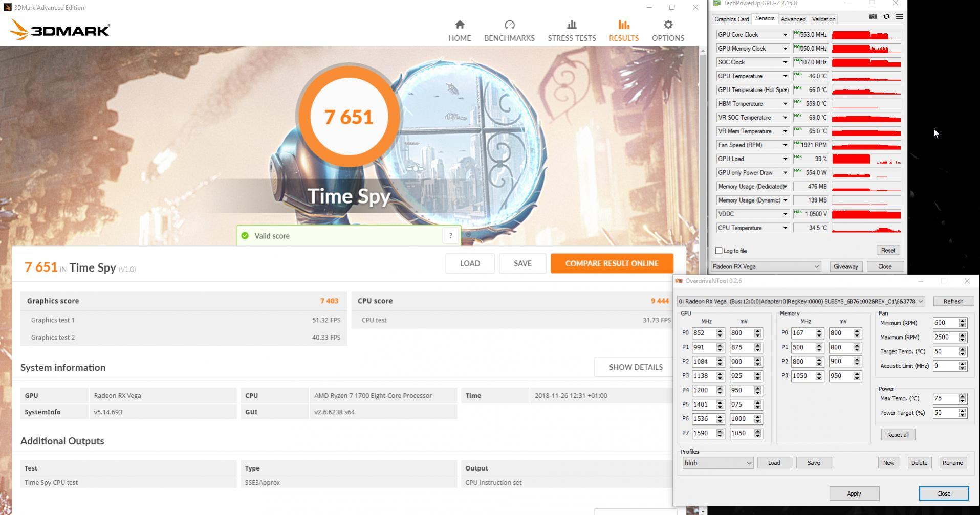Click the Close button at bottom of OverdriveNTool
Viewport: 980px width, 515px height.
(x=944, y=494)
